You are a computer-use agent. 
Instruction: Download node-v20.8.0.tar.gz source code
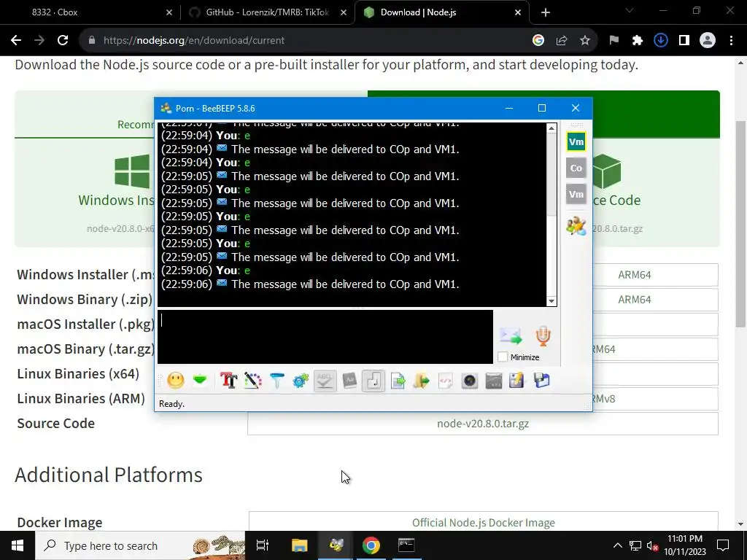click(483, 424)
